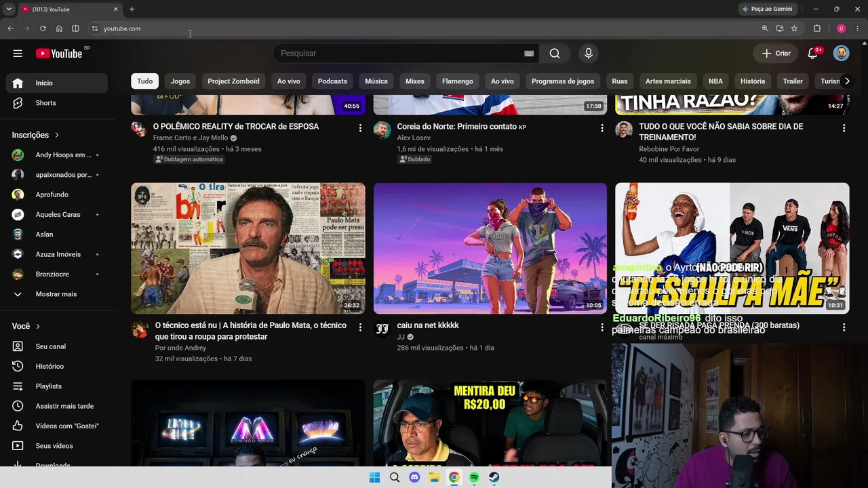Select the Jogos filter chip

click(x=180, y=81)
